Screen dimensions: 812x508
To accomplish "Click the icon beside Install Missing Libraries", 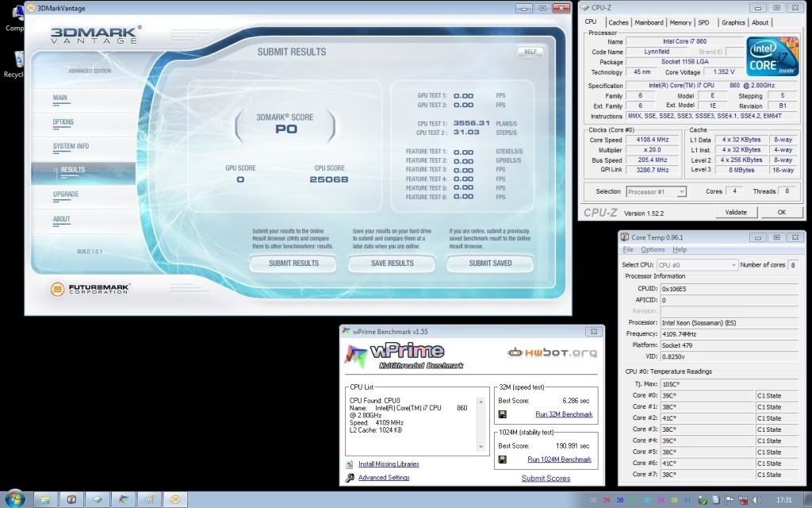I will pos(350,464).
